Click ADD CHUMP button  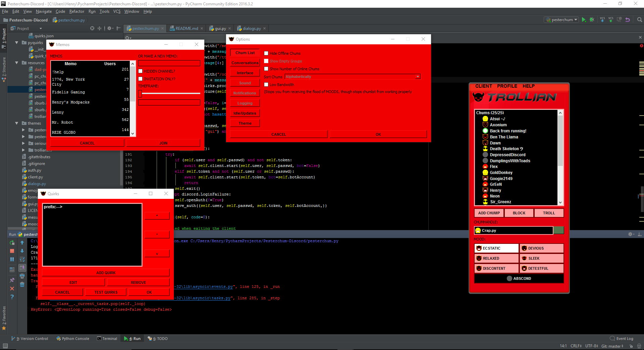(x=489, y=213)
